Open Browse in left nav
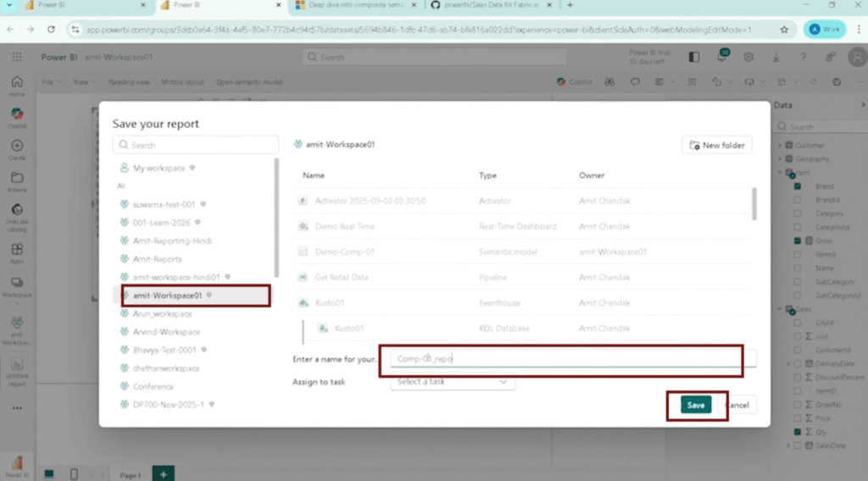Screen dimensions: 868x481 pyautogui.click(x=17, y=182)
